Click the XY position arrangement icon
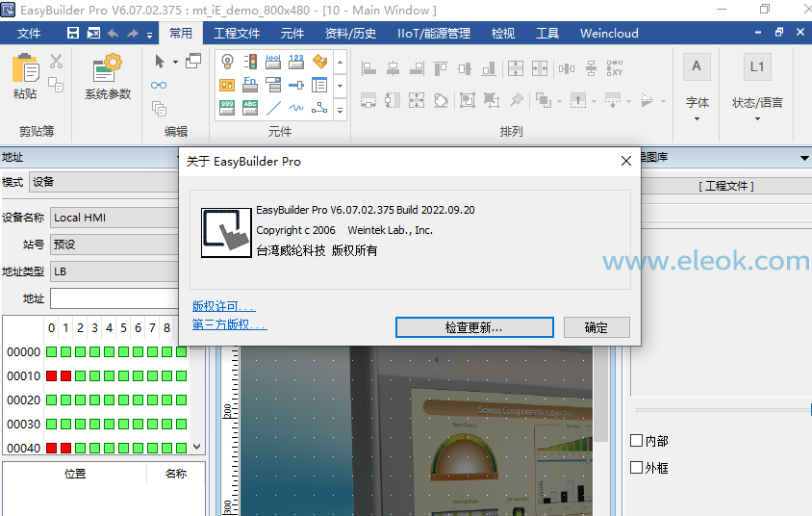Viewport: 812px width, 516px height. click(615, 67)
